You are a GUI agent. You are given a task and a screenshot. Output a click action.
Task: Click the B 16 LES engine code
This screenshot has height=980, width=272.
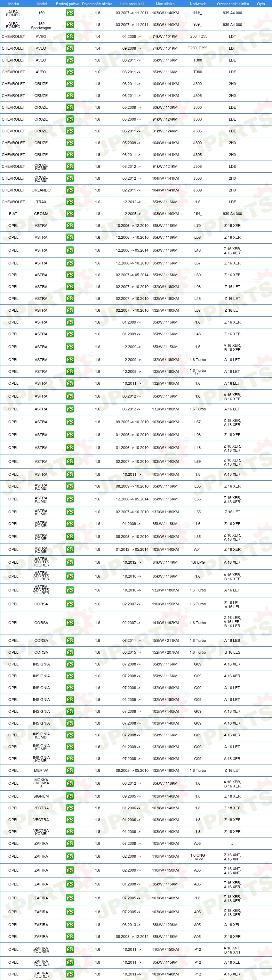coord(232,652)
